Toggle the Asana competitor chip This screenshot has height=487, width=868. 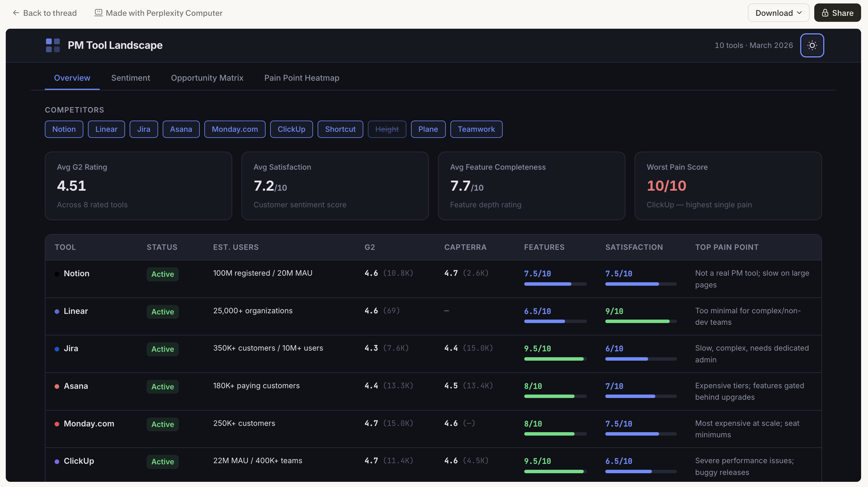coord(181,129)
